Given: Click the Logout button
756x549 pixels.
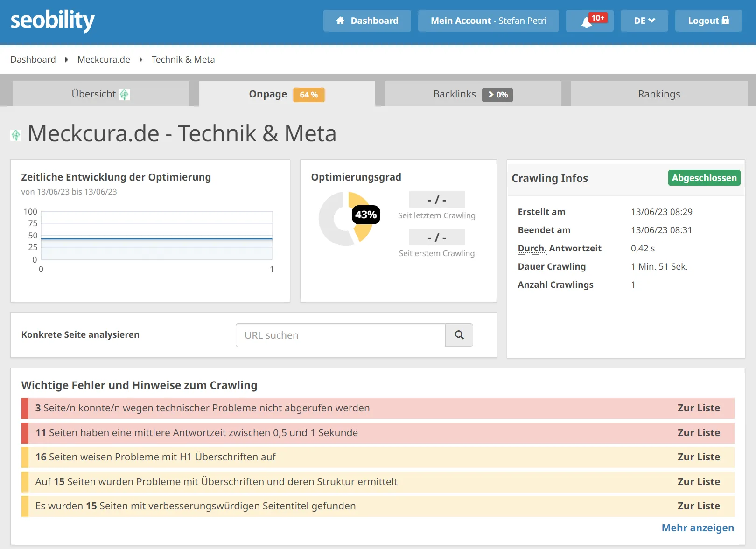Looking at the screenshot, I should [708, 21].
